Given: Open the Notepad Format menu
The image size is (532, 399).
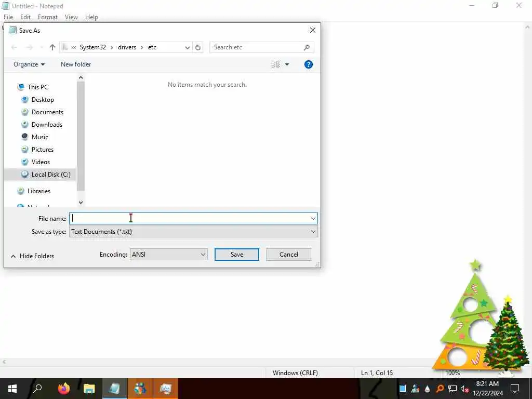Looking at the screenshot, I should tap(47, 17).
